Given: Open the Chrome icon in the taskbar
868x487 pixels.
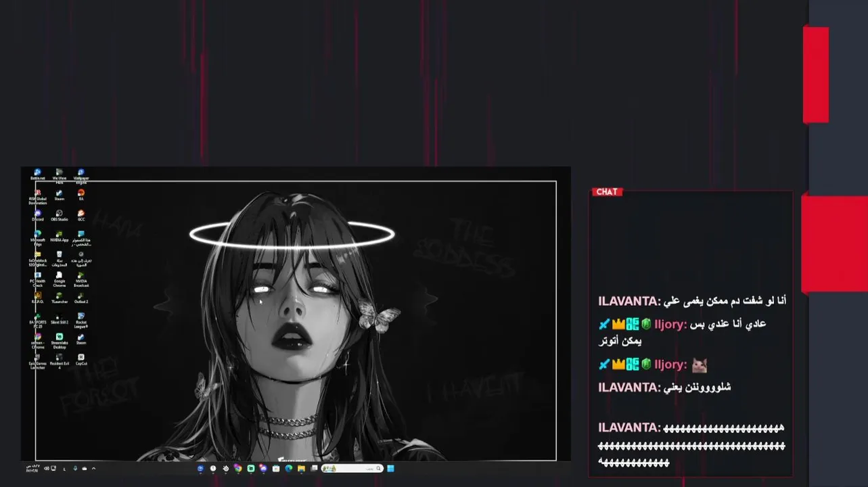Looking at the screenshot, I should click(237, 468).
